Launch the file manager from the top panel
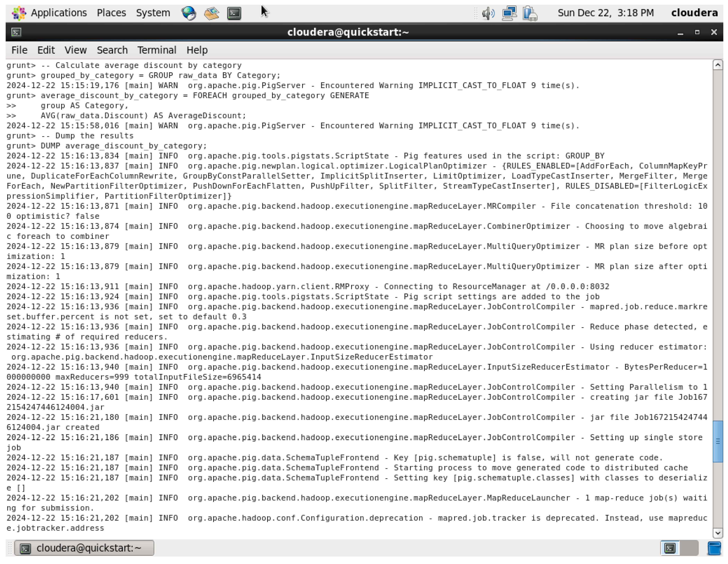The width and height of the screenshot is (728, 564). click(212, 13)
